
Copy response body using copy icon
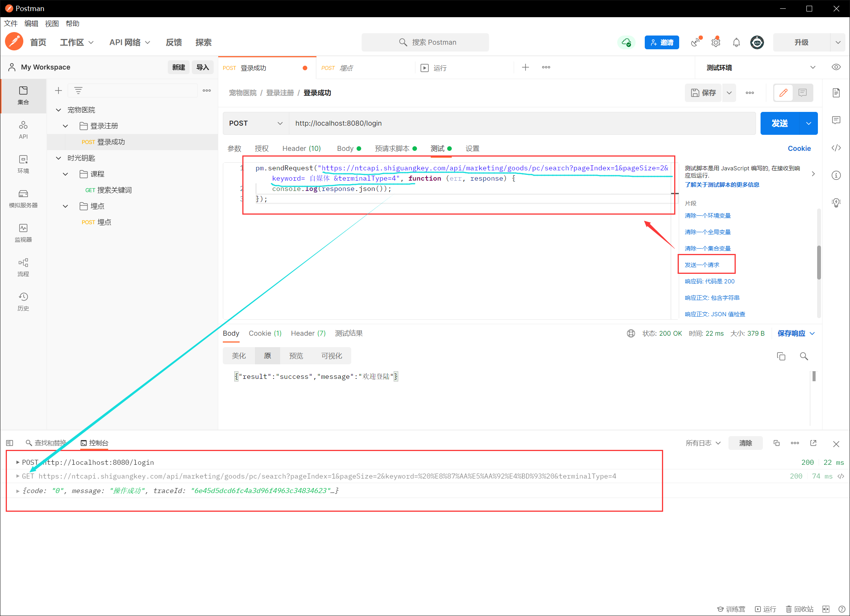click(781, 356)
